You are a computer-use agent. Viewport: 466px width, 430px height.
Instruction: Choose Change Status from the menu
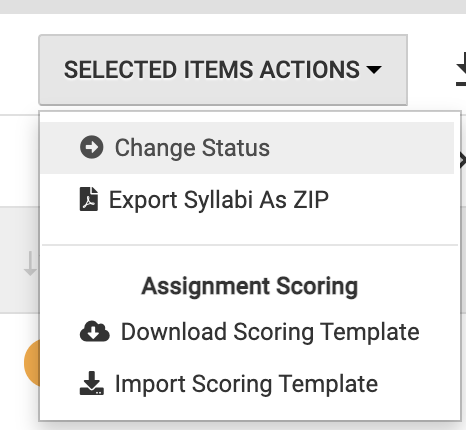click(x=192, y=148)
